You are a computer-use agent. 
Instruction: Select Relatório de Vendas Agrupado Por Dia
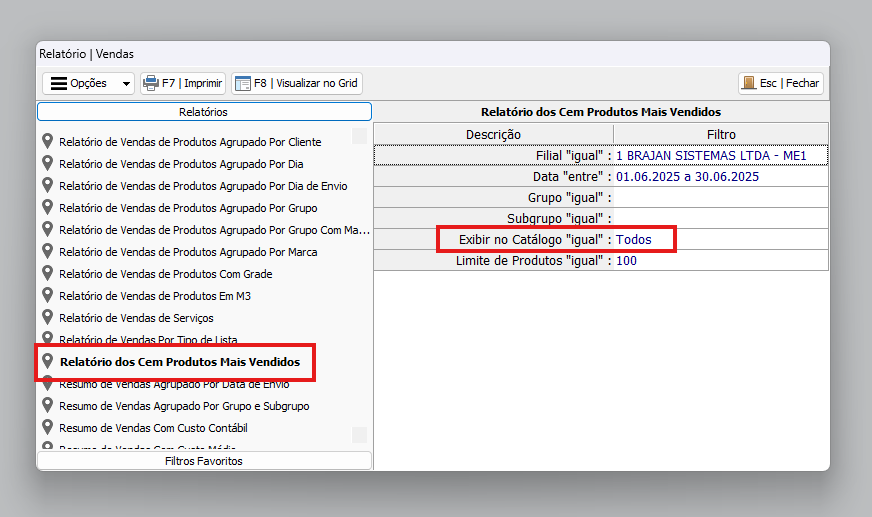coord(181,164)
